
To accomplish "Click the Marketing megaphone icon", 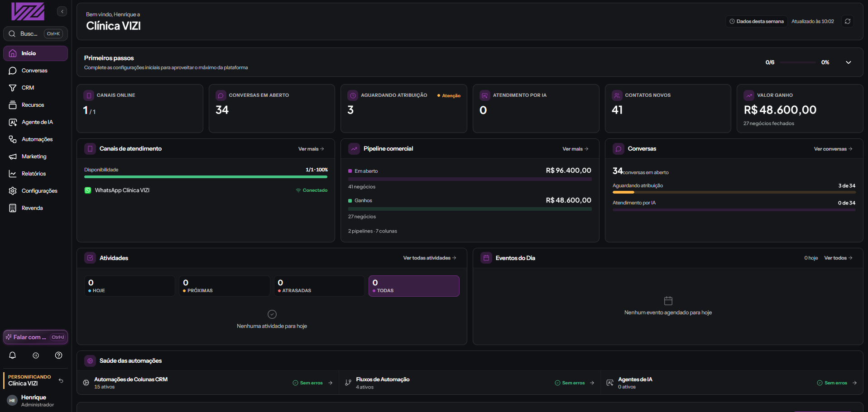I will (13, 156).
